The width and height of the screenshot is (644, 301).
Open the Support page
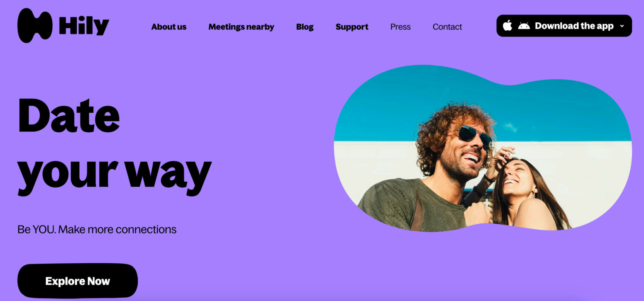[352, 27]
